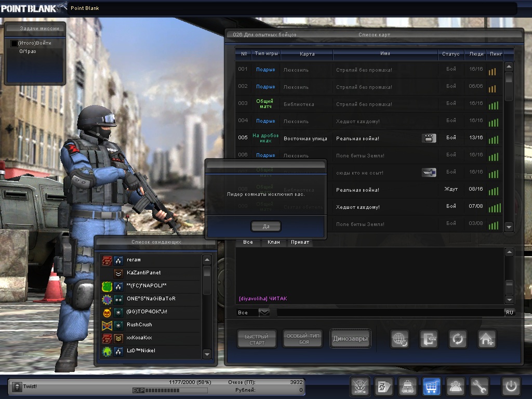
Task: Toggle the mission task checkbox
Action: [x=14, y=44]
